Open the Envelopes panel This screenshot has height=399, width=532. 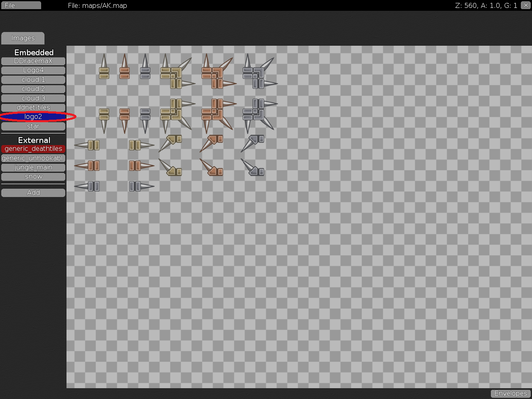(511, 394)
